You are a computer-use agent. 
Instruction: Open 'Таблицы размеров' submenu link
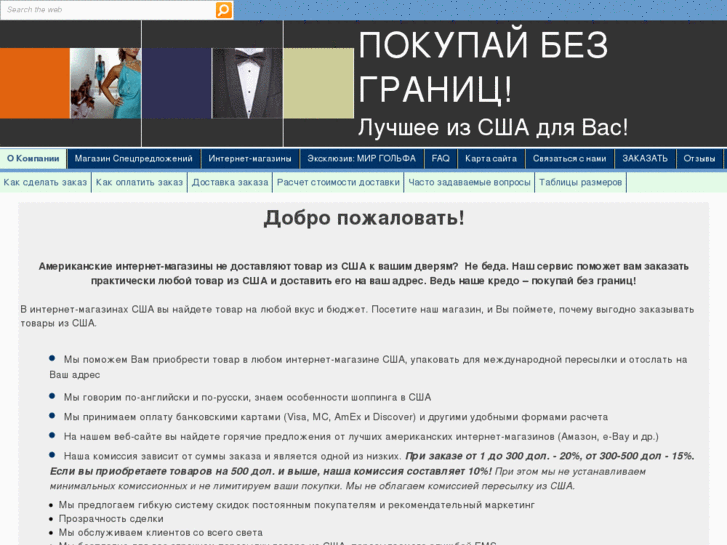pos(580,182)
